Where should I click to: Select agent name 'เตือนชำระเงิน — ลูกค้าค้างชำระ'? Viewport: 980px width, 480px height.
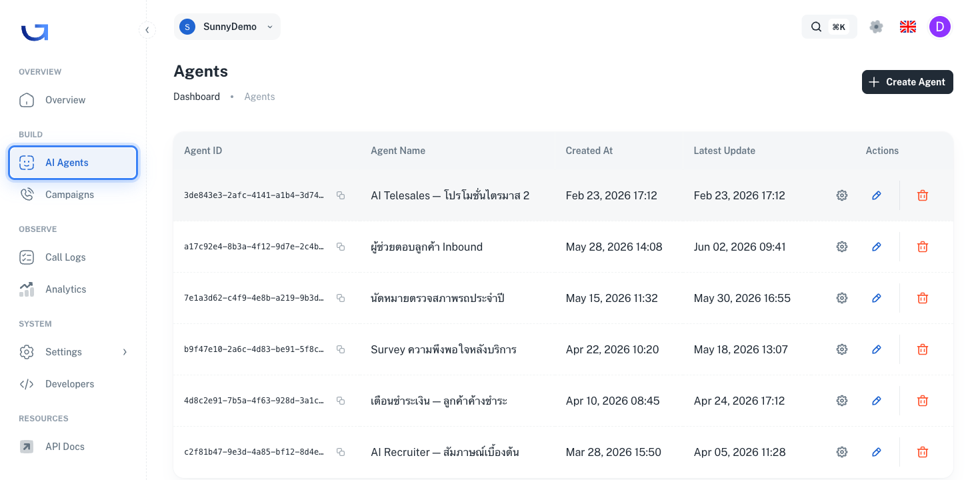[439, 401]
